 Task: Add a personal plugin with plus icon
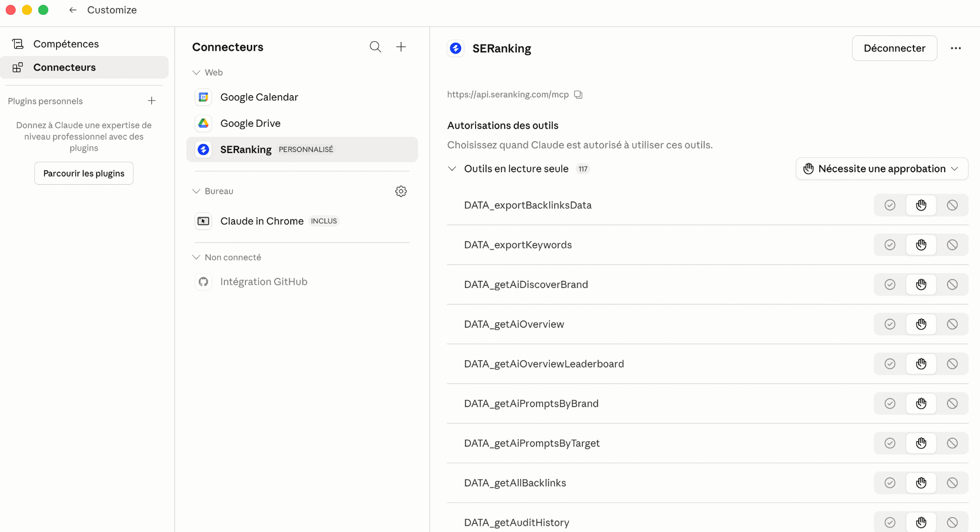152,101
